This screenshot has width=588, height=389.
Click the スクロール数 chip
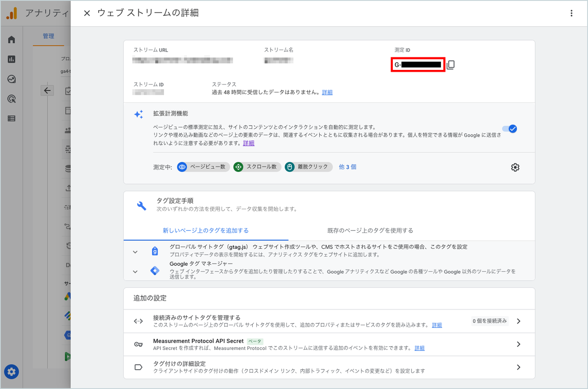click(x=257, y=167)
